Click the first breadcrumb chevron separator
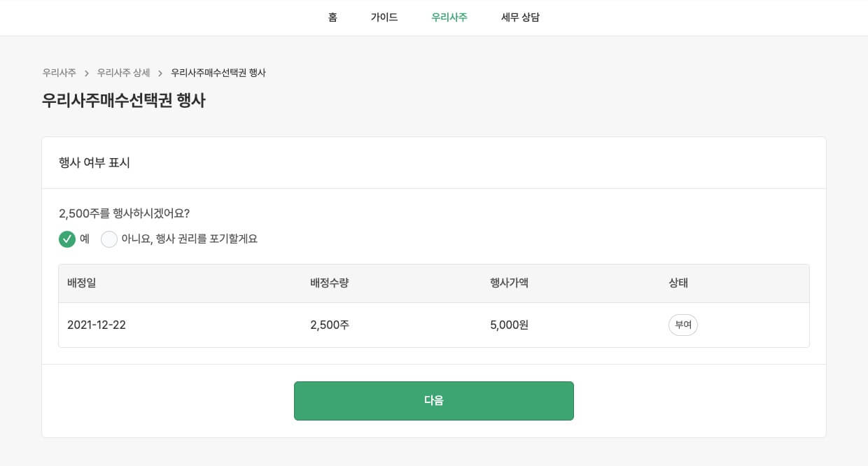Viewport: 868px width, 466px height. [87, 73]
